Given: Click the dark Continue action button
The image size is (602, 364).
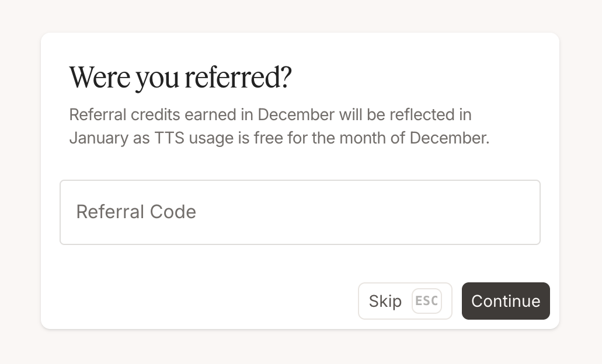Looking at the screenshot, I should tap(506, 301).
